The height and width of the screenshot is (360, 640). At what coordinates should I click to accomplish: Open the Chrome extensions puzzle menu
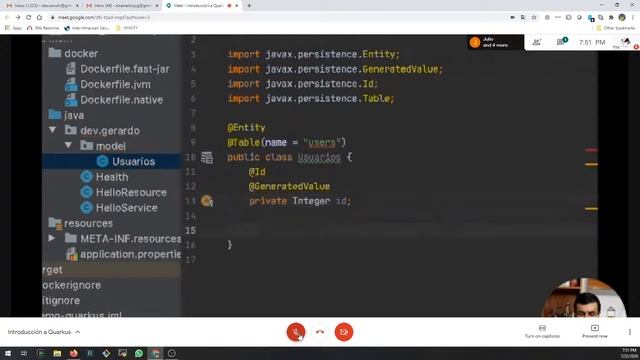click(x=611, y=17)
